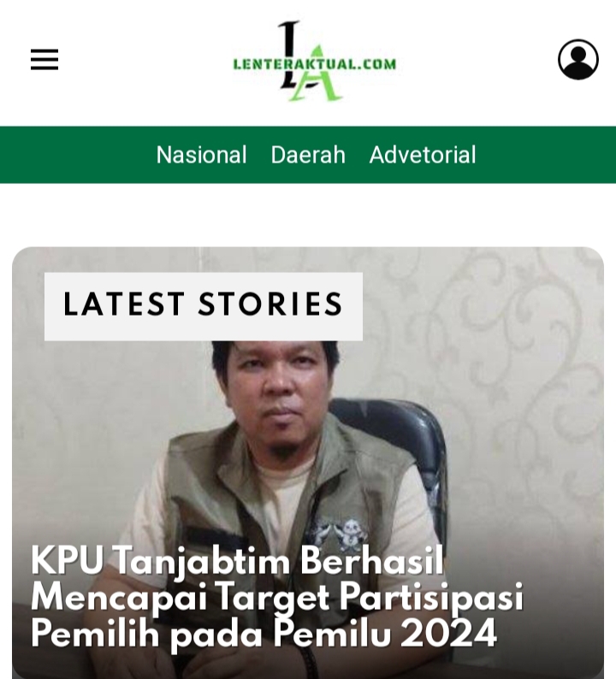This screenshot has width=616, height=679.
Task: Open the Daerah category
Action: 308,155
